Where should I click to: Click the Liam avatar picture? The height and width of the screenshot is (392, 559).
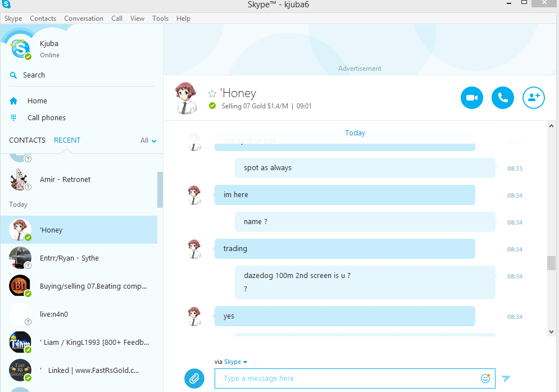pos(20,342)
